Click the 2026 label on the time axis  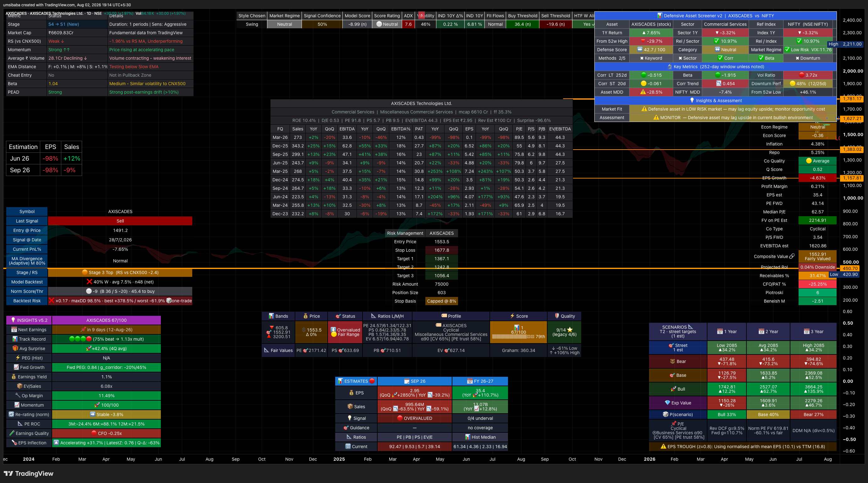pos(650,459)
